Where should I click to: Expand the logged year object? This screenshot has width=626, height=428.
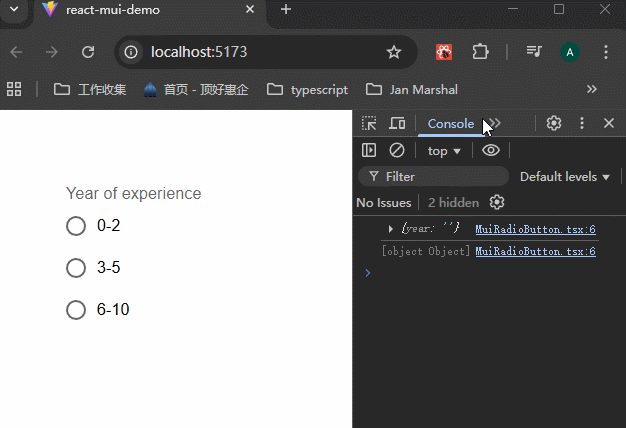(391, 230)
